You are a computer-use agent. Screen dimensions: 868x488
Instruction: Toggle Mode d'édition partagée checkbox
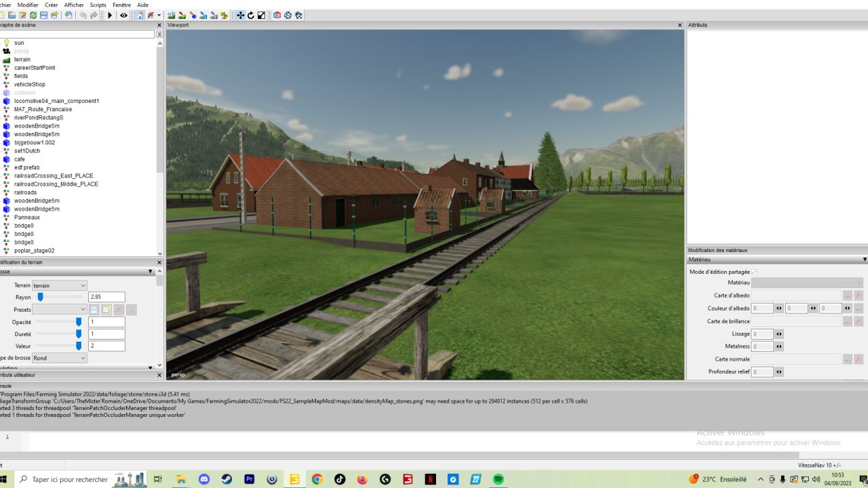(754, 272)
